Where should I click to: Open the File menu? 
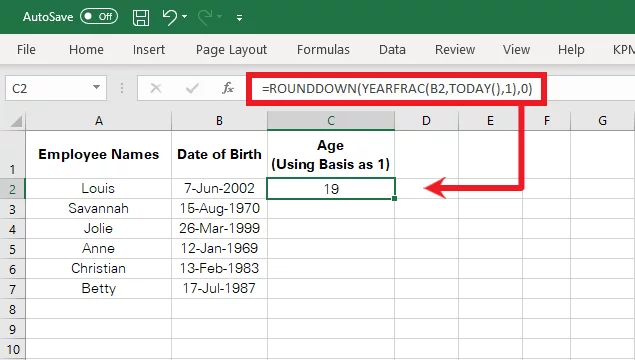point(26,49)
